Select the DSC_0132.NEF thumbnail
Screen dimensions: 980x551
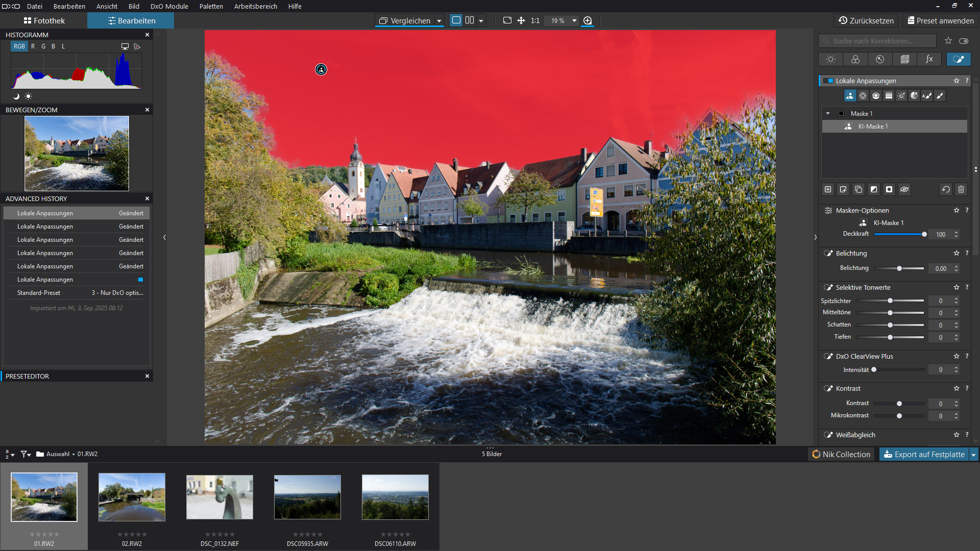(x=219, y=497)
